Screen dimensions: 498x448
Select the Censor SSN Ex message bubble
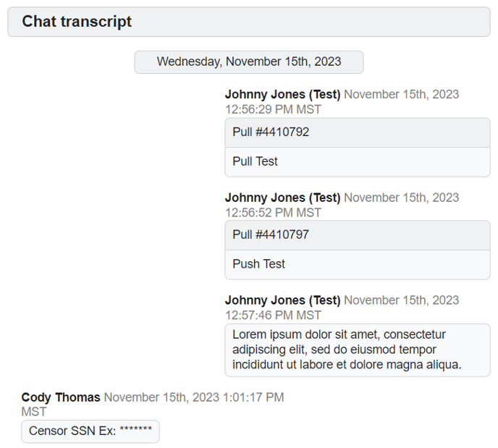point(90,431)
